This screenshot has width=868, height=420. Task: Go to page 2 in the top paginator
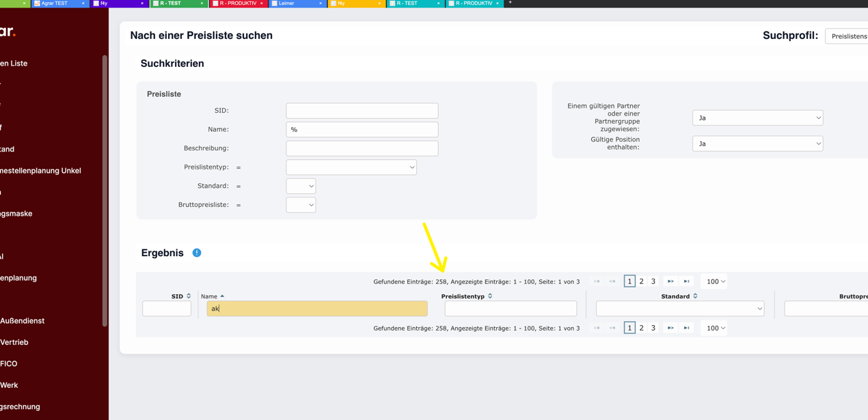coord(641,281)
